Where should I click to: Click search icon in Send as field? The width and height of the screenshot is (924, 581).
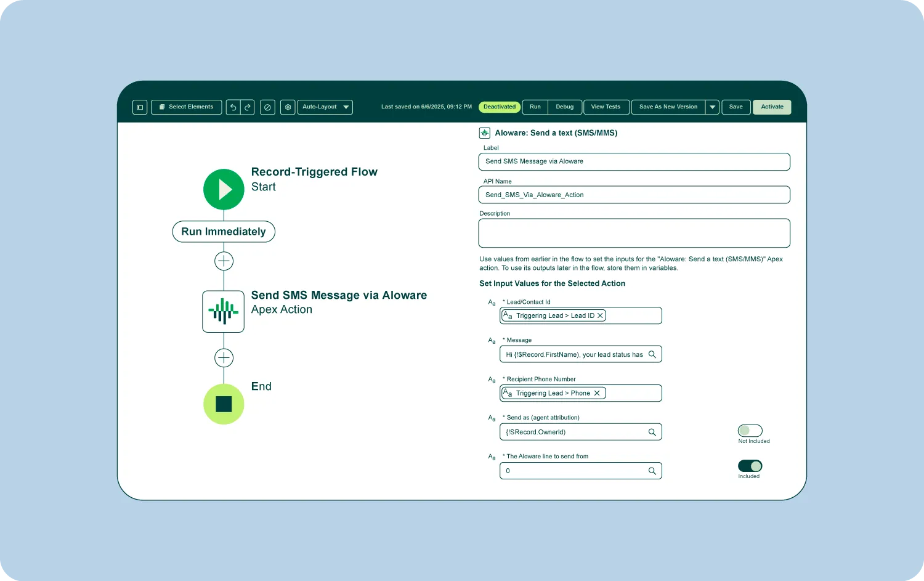coord(652,432)
